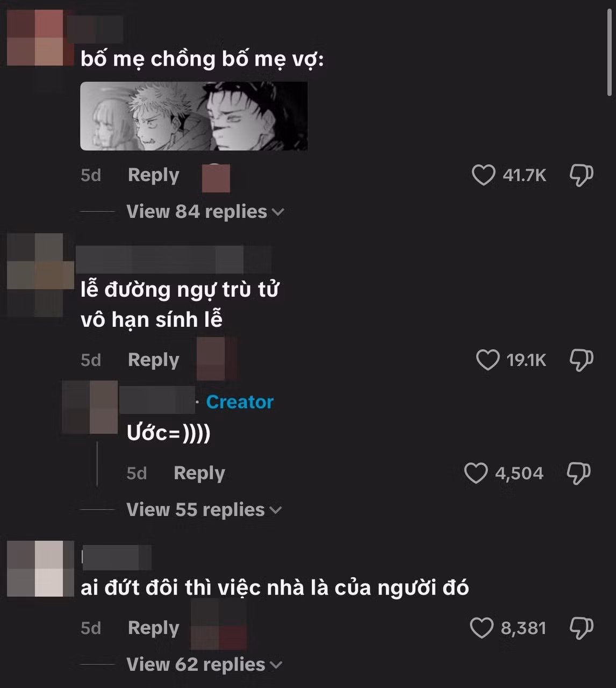Dislike the 'ai đứt đôi' comment
This screenshot has width=616, height=688.
(581, 628)
